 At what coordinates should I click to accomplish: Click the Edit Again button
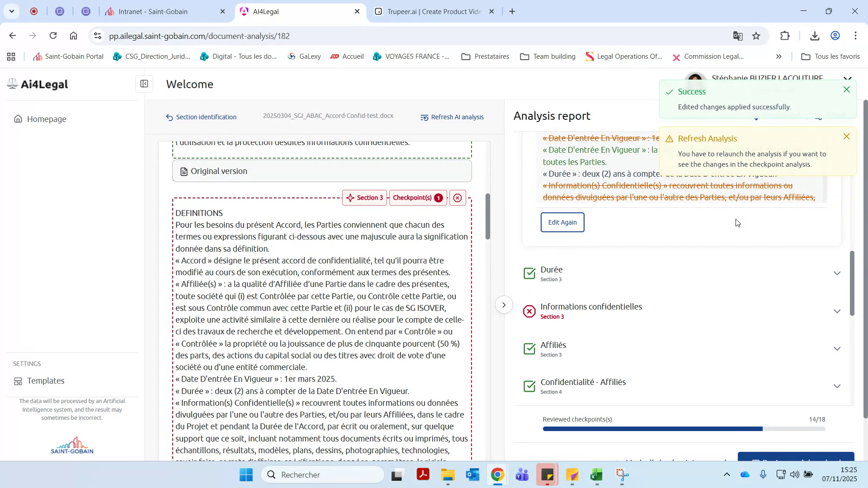coord(562,222)
